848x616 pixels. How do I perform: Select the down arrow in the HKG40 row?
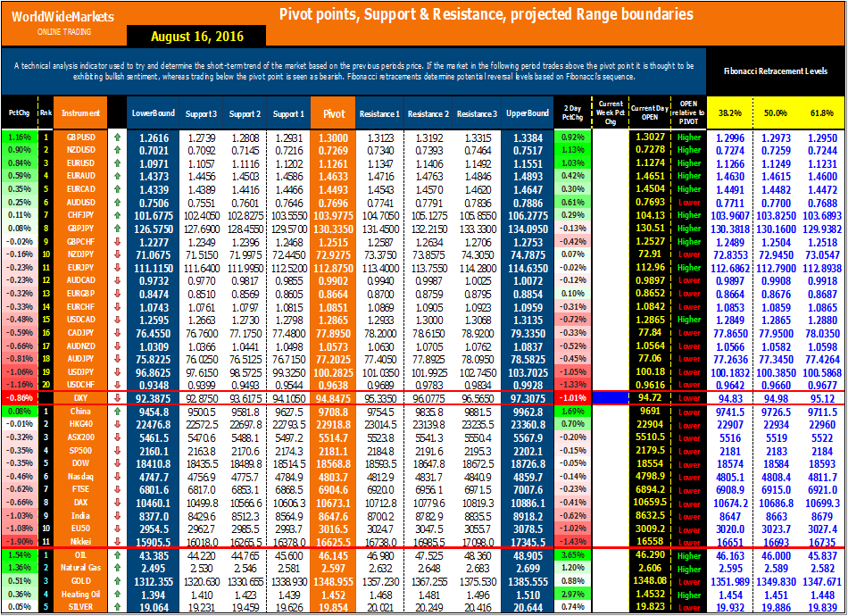(x=117, y=425)
